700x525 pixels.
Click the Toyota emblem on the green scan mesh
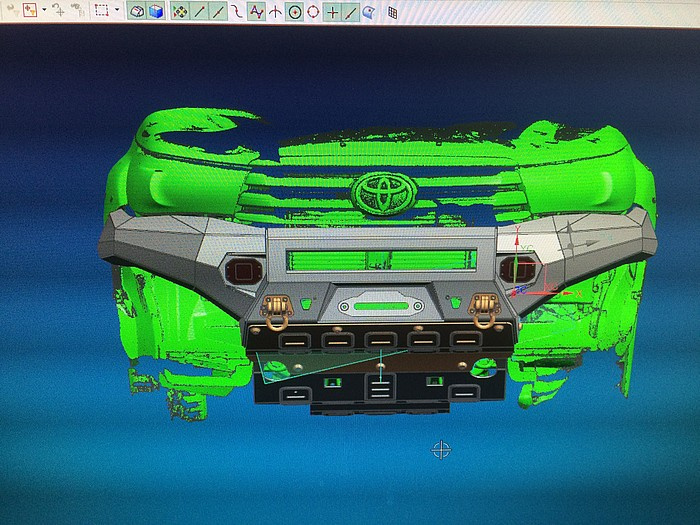click(383, 193)
